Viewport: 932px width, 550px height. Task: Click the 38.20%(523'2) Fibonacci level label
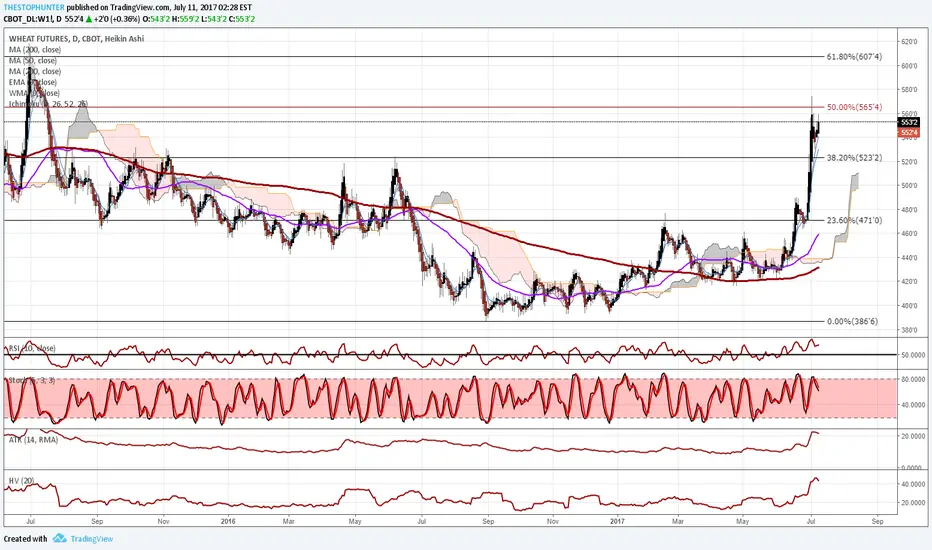(854, 158)
